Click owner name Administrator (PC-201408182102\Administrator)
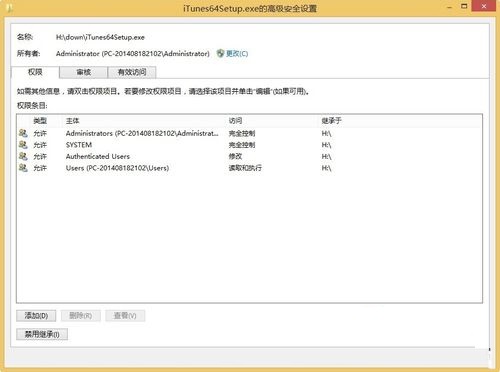500x372 pixels. [x=133, y=53]
